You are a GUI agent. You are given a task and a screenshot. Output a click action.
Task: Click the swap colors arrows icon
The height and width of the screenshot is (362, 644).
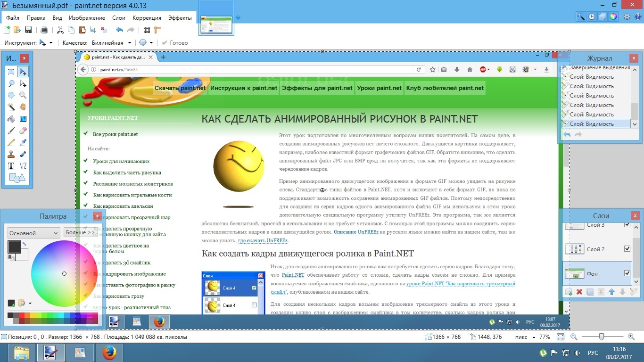[24, 244]
